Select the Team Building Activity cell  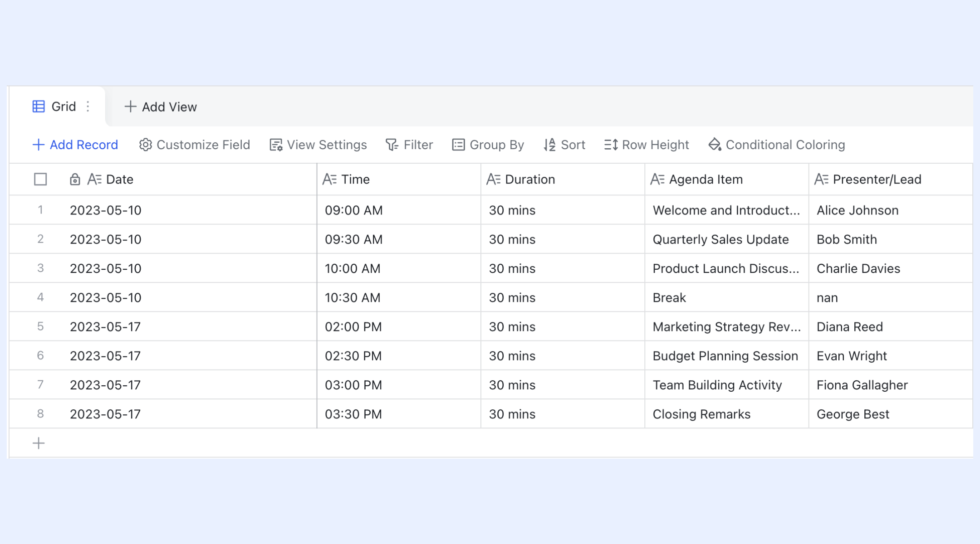point(727,384)
